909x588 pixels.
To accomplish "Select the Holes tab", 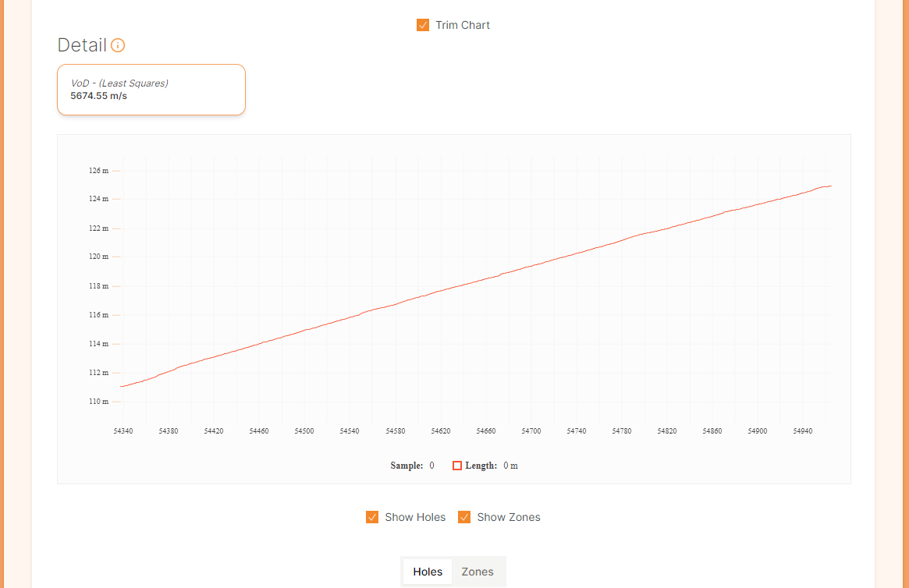I will pyautogui.click(x=428, y=572).
